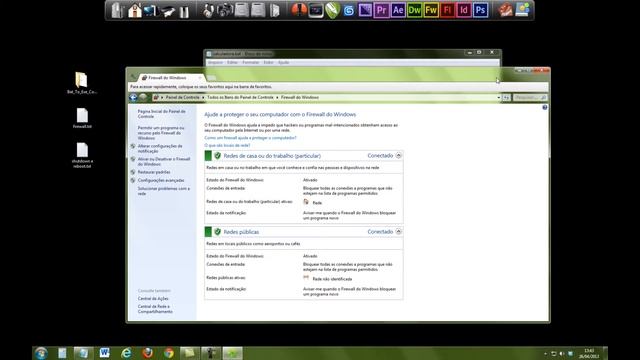Open Editar menu in Notepad window
Viewport: 640px width, 360px height.
232,62
